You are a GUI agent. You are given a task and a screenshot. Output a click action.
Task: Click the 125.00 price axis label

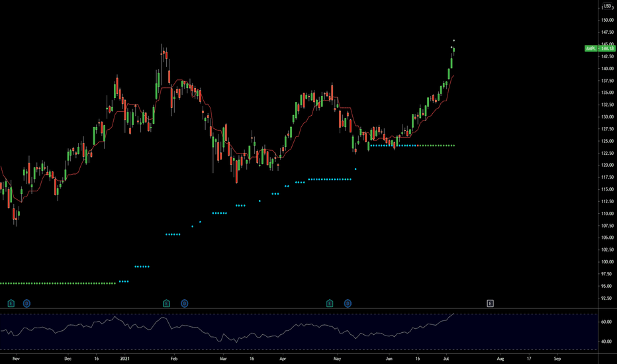(x=607, y=141)
